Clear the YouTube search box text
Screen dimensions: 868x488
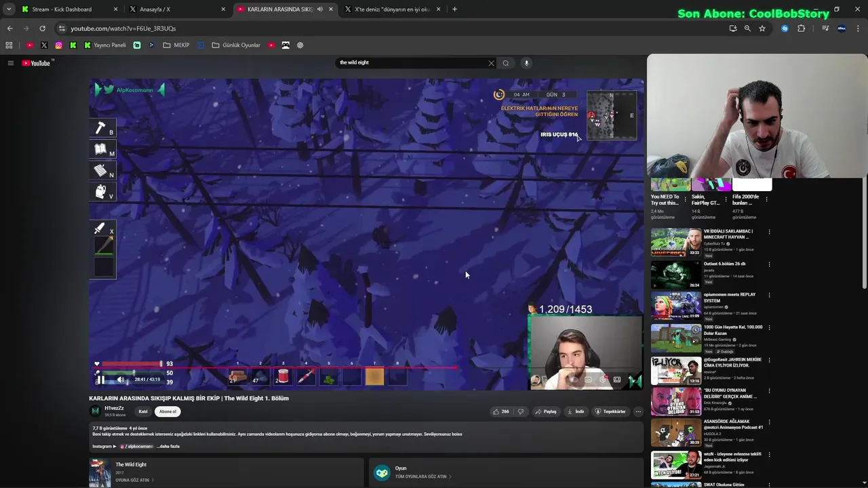tap(491, 63)
